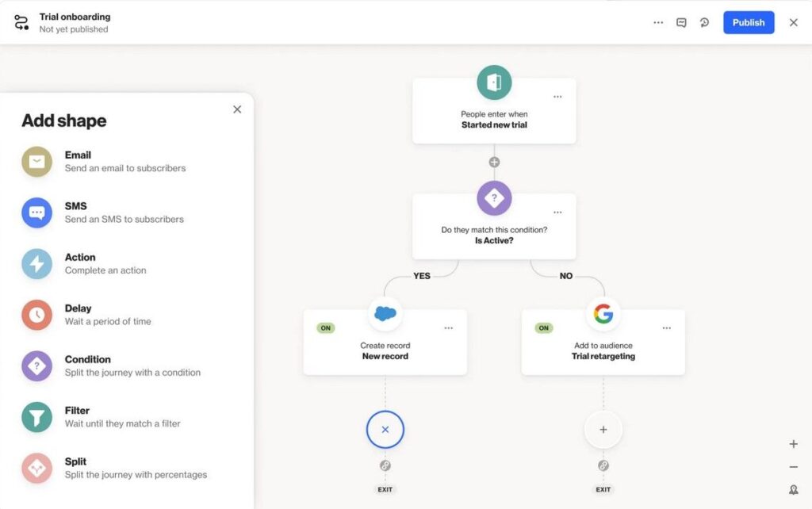The image size is (812, 509).
Task: Toggle ON badge on Create record card
Action: click(x=326, y=327)
